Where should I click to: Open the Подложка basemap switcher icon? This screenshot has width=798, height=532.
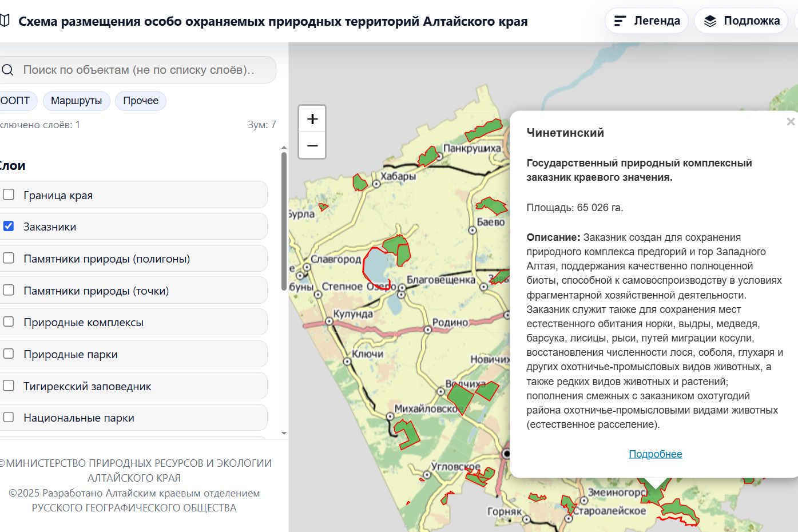tap(711, 20)
